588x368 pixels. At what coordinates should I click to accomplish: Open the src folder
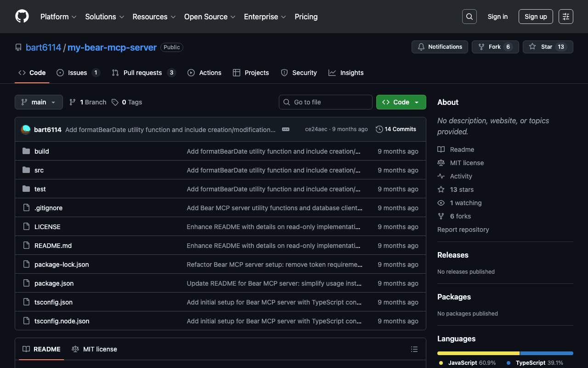coord(39,170)
